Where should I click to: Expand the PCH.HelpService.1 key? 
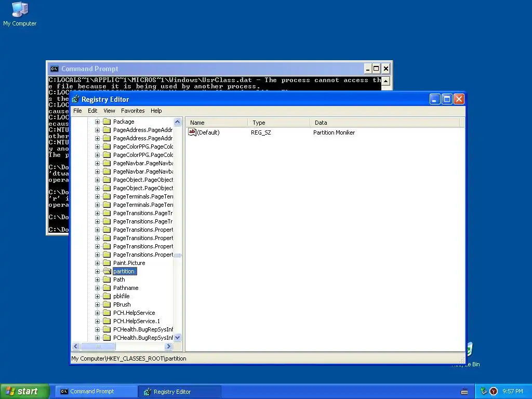point(97,321)
